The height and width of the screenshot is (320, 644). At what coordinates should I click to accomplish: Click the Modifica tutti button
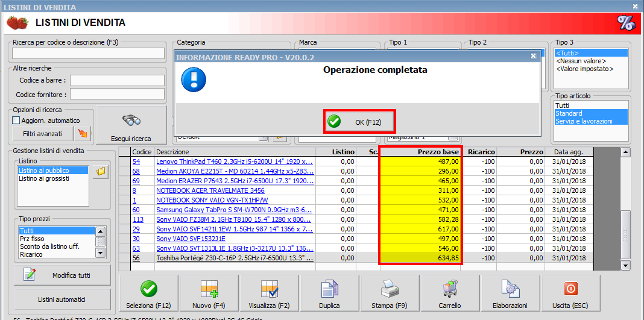point(62,275)
